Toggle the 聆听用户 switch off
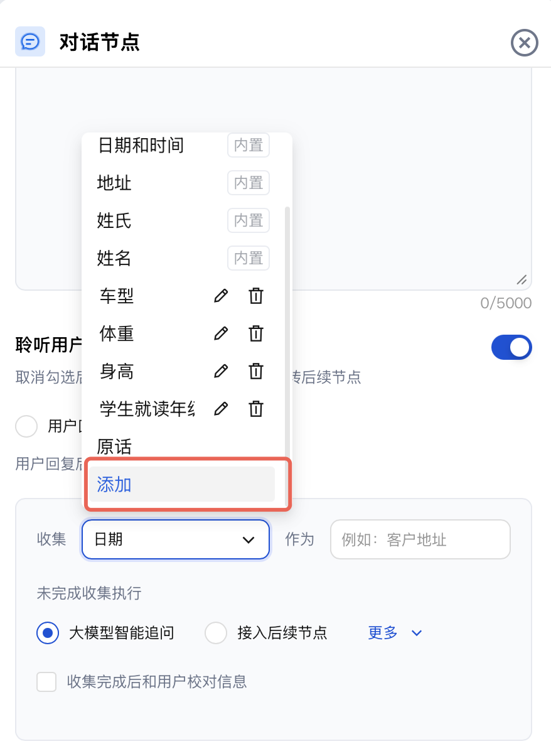551x756 pixels. click(x=511, y=347)
